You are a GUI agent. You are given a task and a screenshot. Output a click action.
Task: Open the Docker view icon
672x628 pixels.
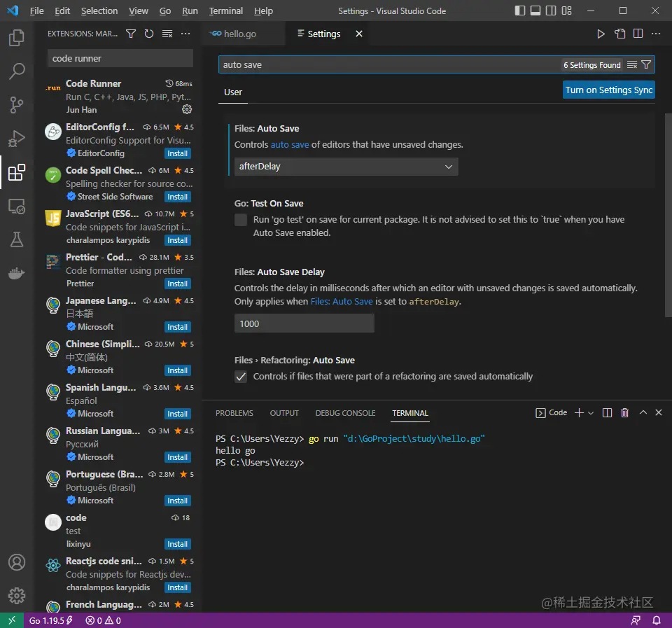(x=17, y=273)
